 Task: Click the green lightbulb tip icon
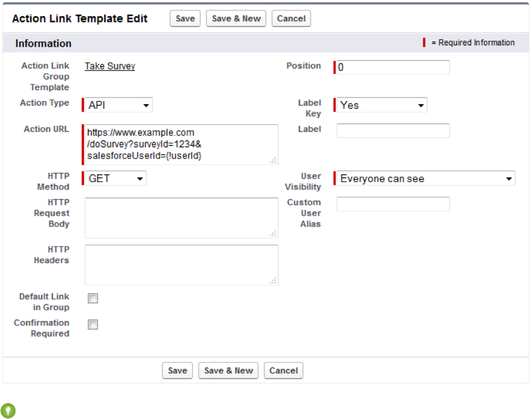point(8,410)
